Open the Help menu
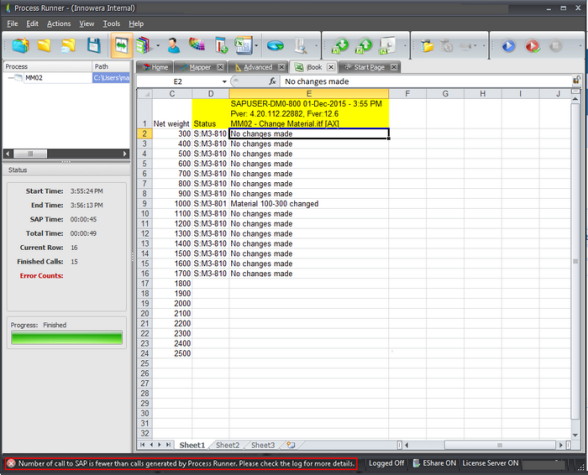588x475 pixels. (x=136, y=24)
